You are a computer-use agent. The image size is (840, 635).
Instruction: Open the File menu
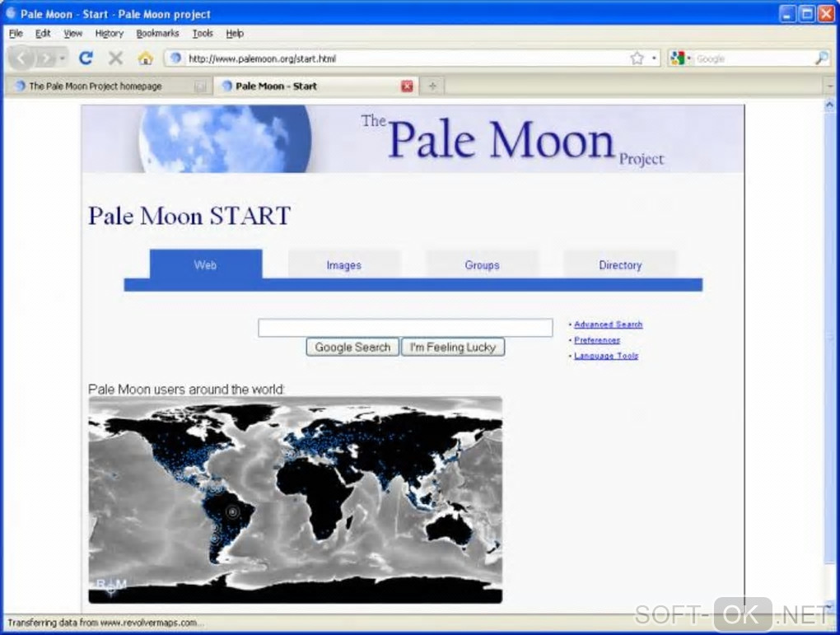pyautogui.click(x=16, y=33)
